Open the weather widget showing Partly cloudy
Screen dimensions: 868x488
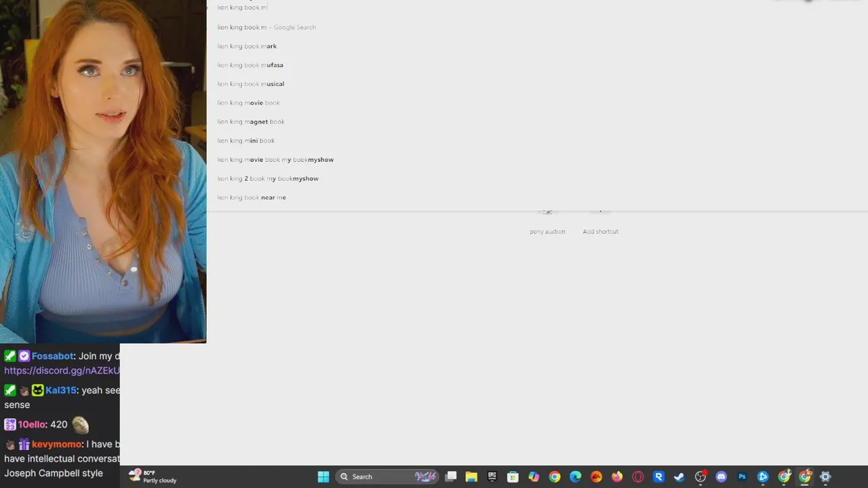click(153, 476)
